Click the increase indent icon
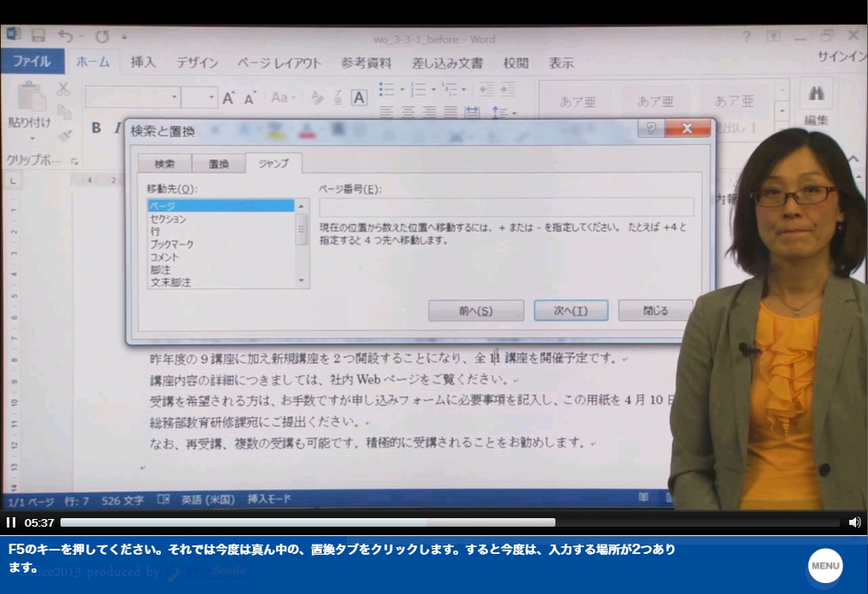868x594 pixels. tap(508, 89)
